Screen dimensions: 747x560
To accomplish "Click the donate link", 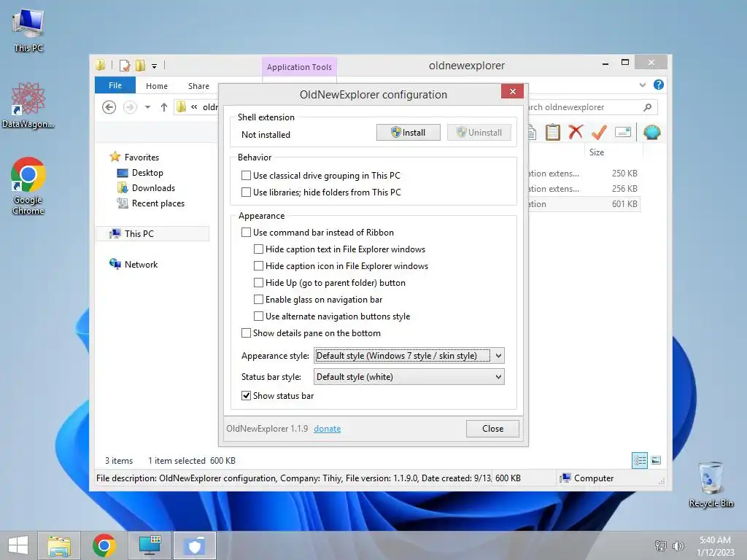I will point(328,429).
